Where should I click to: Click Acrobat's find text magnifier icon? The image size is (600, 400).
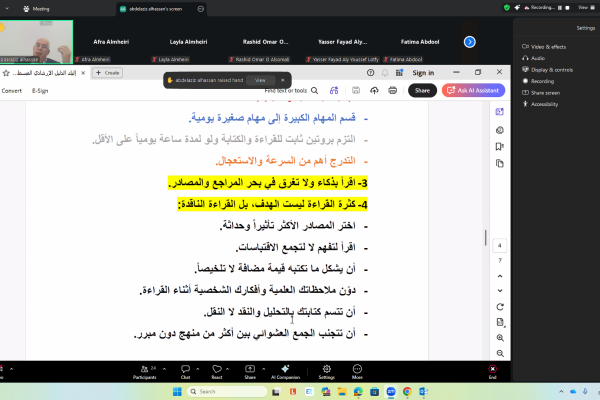click(x=315, y=90)
